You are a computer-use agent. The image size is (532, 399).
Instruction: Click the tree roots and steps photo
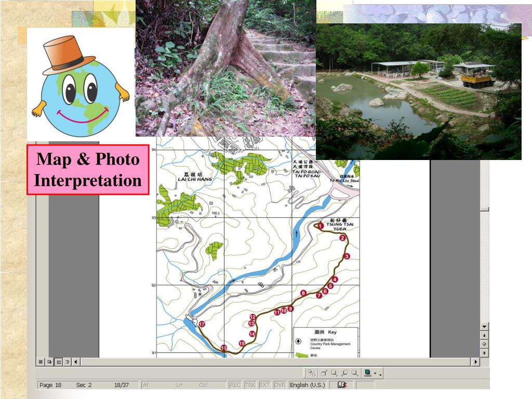(x=225, y=68)
